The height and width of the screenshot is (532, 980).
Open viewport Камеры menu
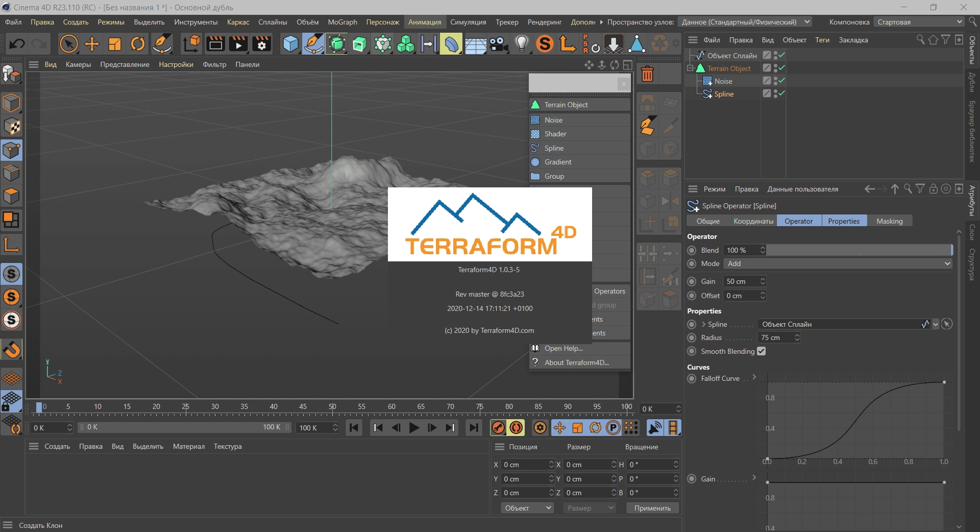pyautogui.click(x=78, y=64)
